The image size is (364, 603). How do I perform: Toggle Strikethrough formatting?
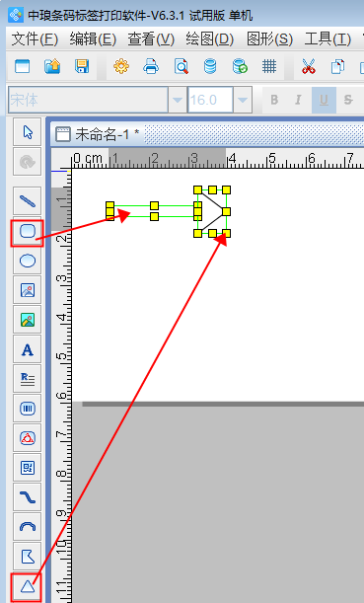coord(348,100)
